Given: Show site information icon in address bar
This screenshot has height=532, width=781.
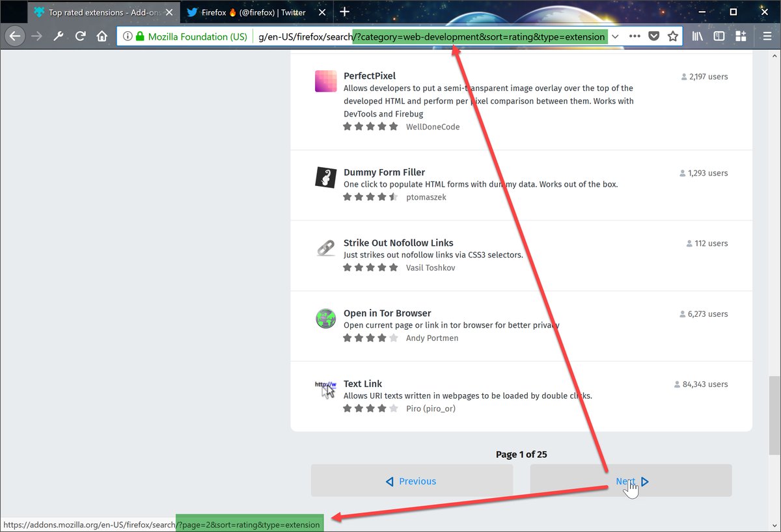Looking at the screenshot, I should [128, 36].
